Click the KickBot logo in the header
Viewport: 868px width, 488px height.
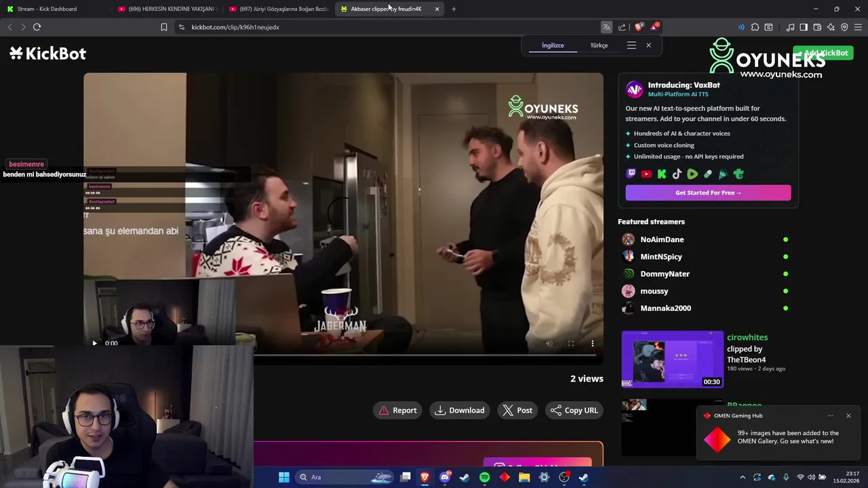47,54
